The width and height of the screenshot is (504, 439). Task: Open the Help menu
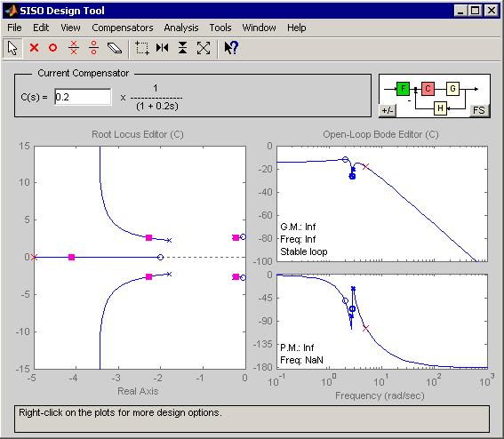[x=296, y=28]
